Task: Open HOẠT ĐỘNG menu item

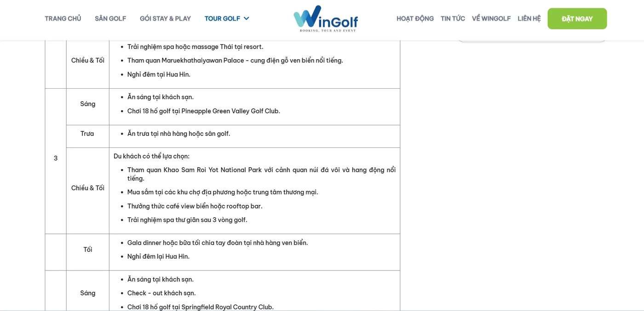Action: click(x=415, y=18)
